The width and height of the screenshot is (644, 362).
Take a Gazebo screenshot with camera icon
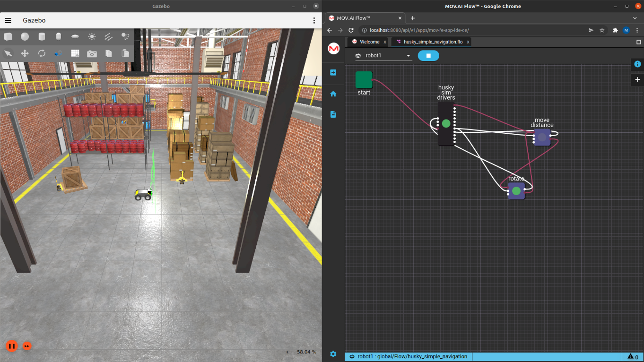point(92,53)
